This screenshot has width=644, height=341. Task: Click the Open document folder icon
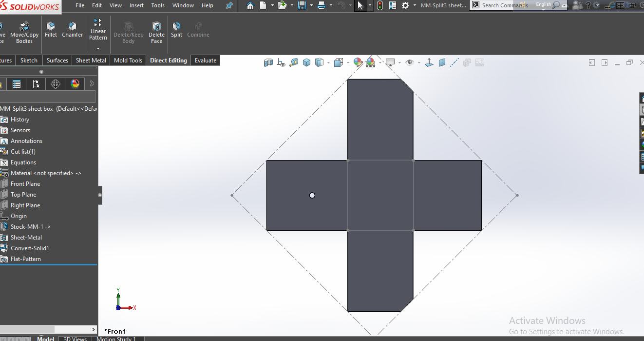tap(283, 6)
